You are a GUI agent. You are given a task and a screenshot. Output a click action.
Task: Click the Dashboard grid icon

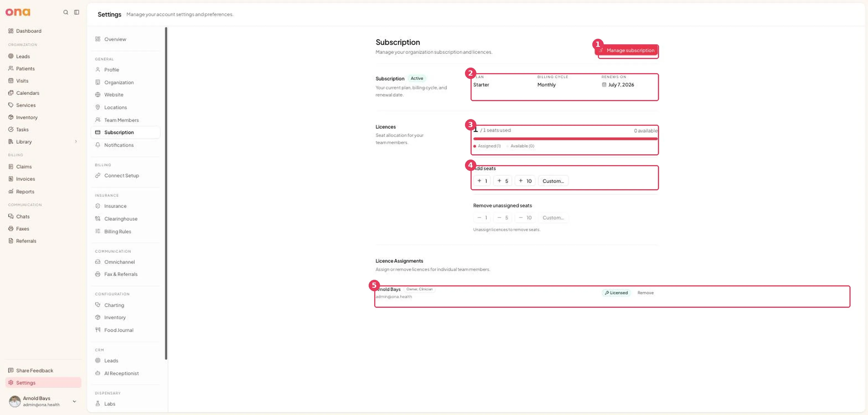point(11,31)
